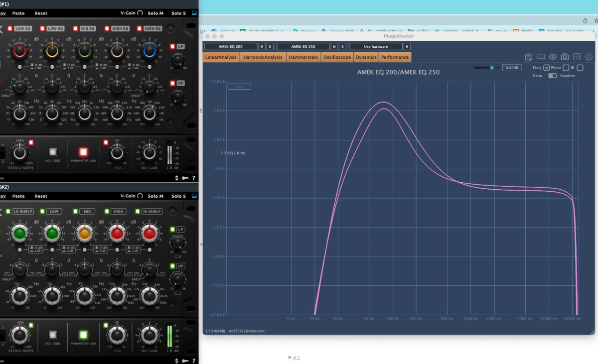Click the OUT GAIN knob in plugin window #1
Image resolution: width=598 pixels, height=364 pixels.
[149, 153]
